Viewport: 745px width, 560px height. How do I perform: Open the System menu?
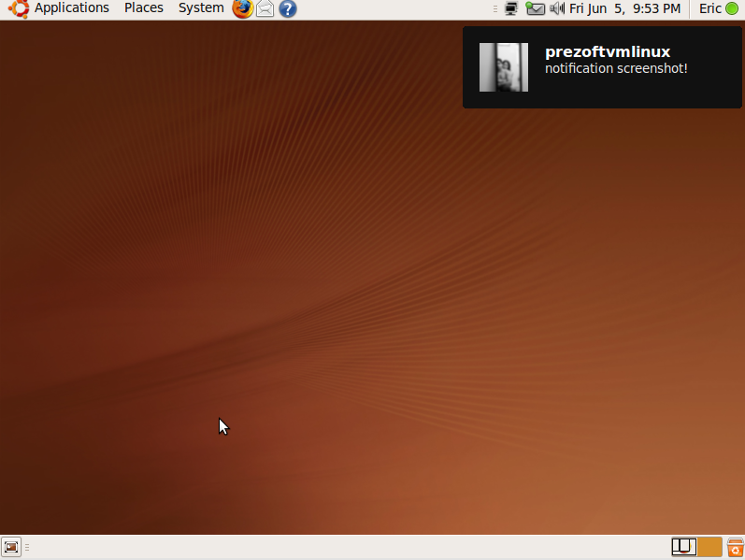pyautogui.click(x=201, y=8)
